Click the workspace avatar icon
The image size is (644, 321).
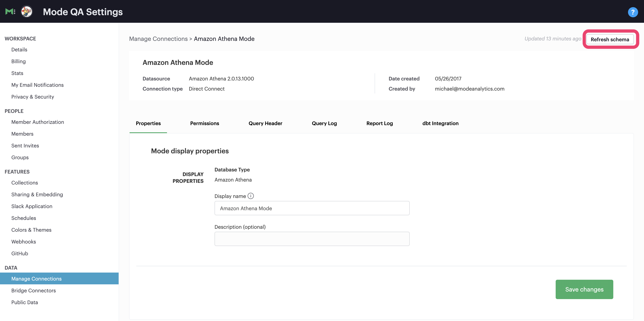(26, 11)
